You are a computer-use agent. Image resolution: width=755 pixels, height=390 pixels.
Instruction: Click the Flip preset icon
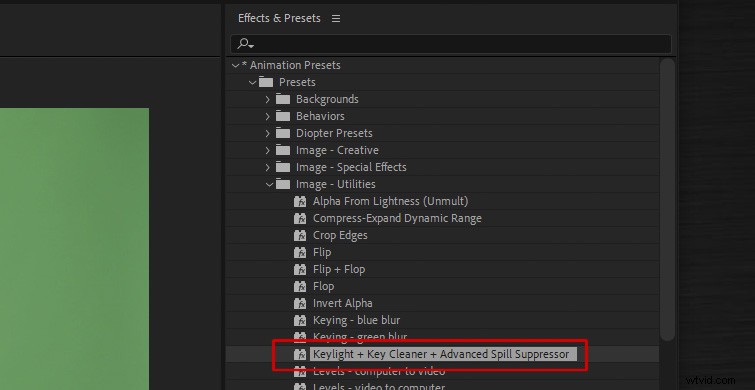300,252
